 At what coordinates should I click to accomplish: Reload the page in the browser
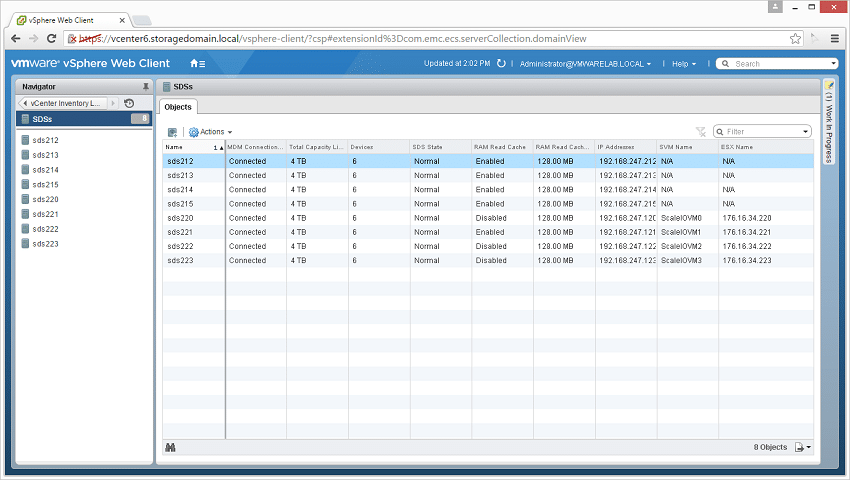pos(51,39)
